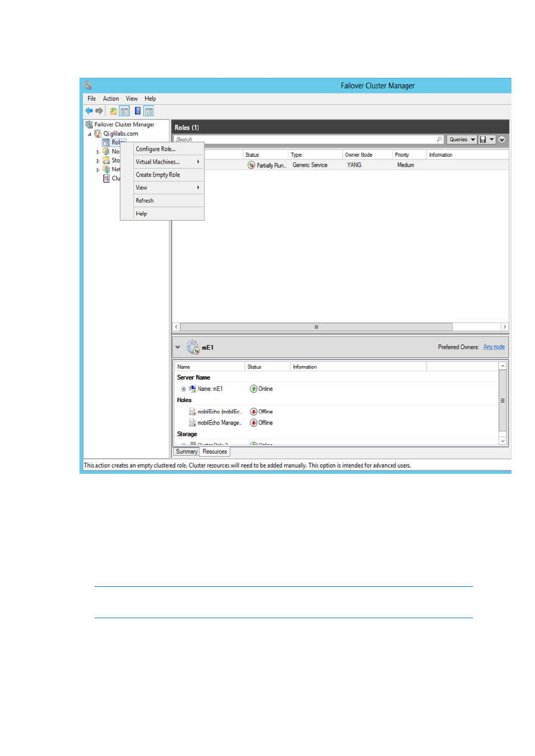Screen dimensions: 535x756
Task: Click the Up One Level folder icon
Action: click(113, 111)
